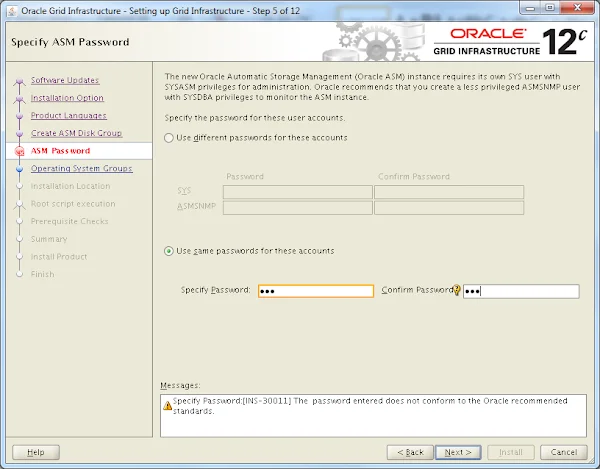Click the warning icon in Messages box
The height and width of the screenshot is (469, 600).
tap(167, 405)
